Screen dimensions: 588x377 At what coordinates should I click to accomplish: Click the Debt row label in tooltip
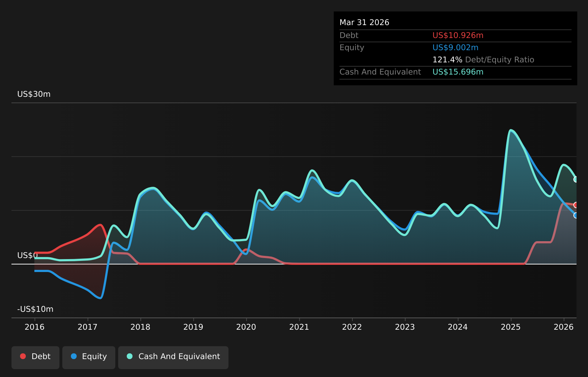[x=349, y=35]
